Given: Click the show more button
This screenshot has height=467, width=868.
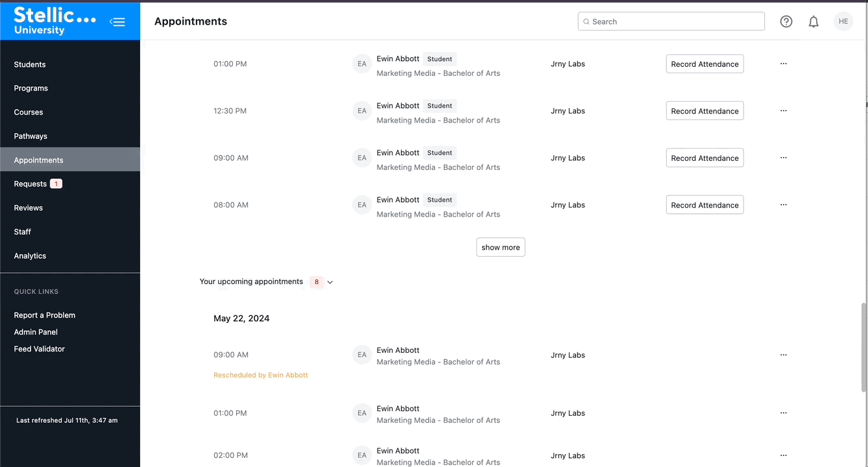Looking at the screenshot, I should 501,247.
